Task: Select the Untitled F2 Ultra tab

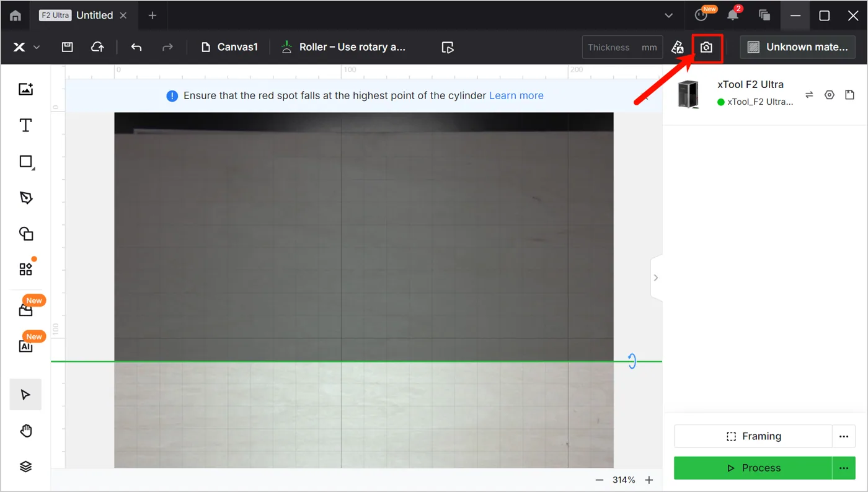Action: click(83, 15)
